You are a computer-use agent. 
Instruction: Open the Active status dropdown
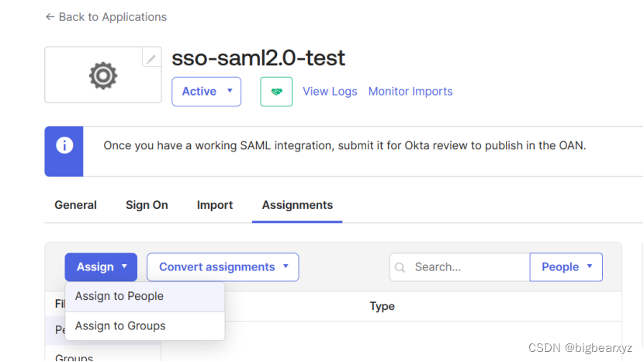206,92
